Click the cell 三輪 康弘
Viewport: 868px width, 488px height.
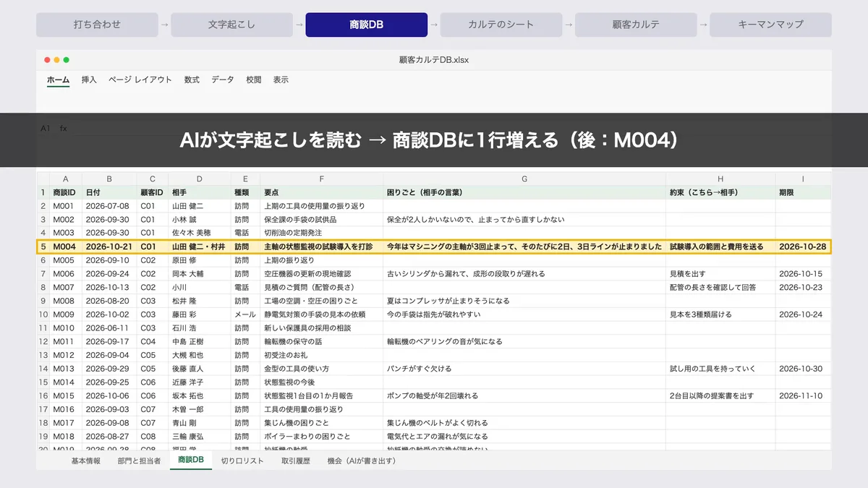200,436
